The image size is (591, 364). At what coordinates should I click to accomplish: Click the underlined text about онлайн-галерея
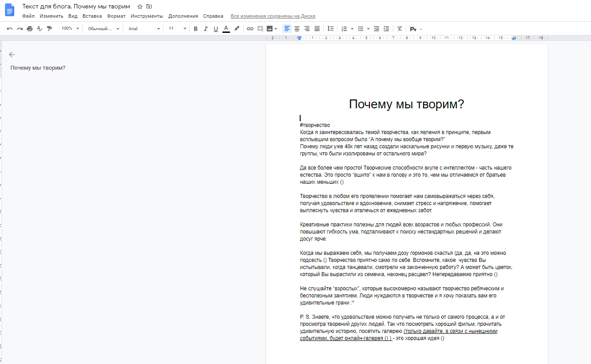tap(399, 335)
